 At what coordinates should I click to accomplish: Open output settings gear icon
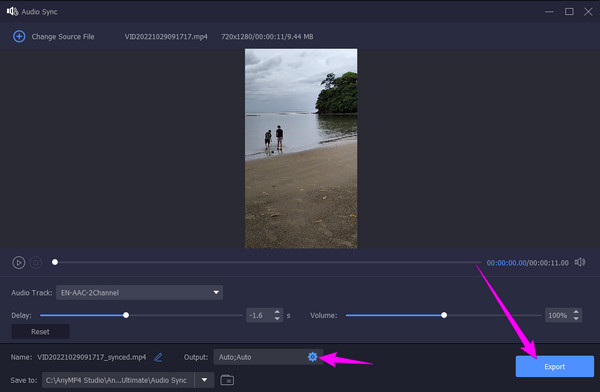coord(313,357)
